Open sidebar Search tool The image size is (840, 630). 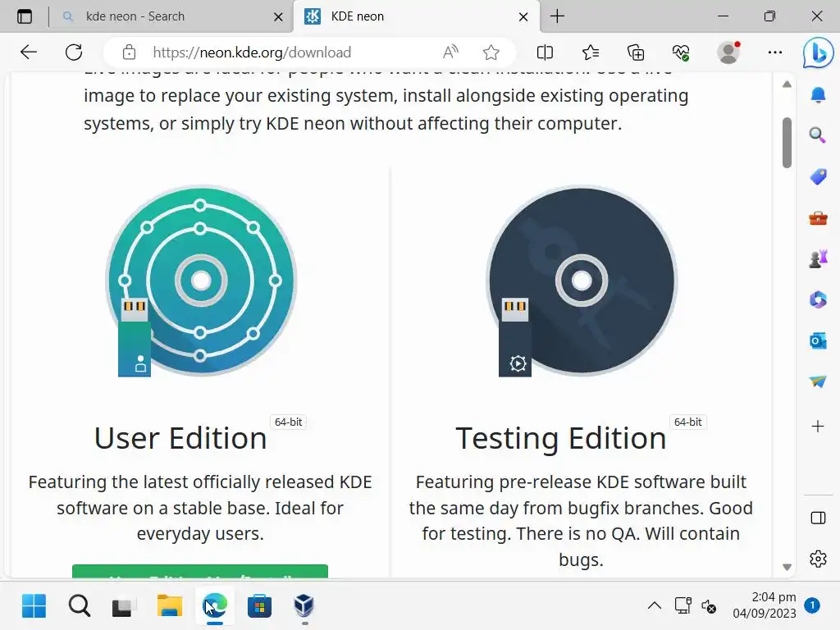click(818, 135)
